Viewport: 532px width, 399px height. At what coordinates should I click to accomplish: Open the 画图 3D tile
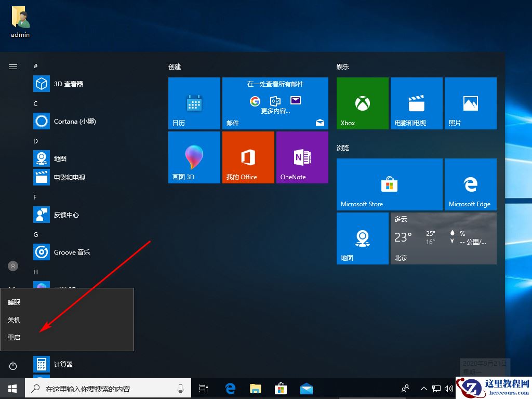(x=194, y=157)
